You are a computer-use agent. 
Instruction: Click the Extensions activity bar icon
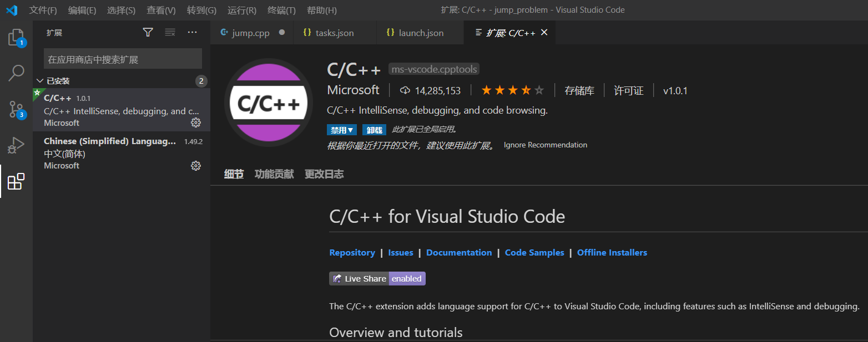point(16,181)
